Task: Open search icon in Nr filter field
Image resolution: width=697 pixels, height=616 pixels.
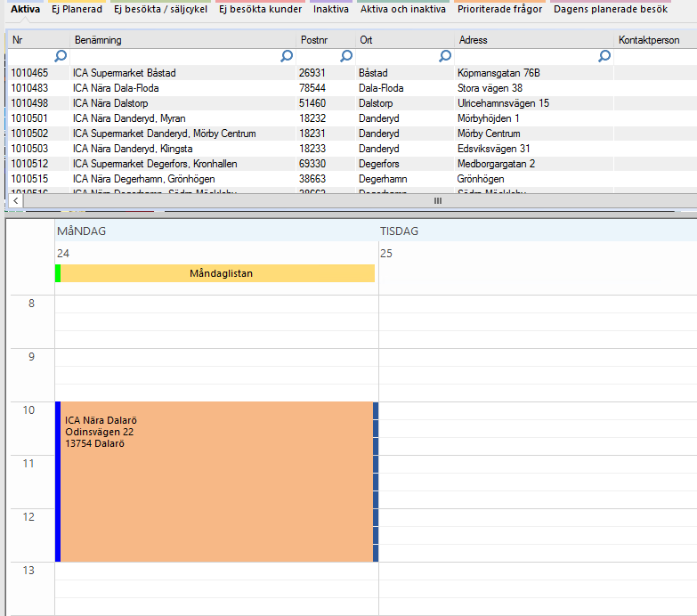Action: [61, 56]
